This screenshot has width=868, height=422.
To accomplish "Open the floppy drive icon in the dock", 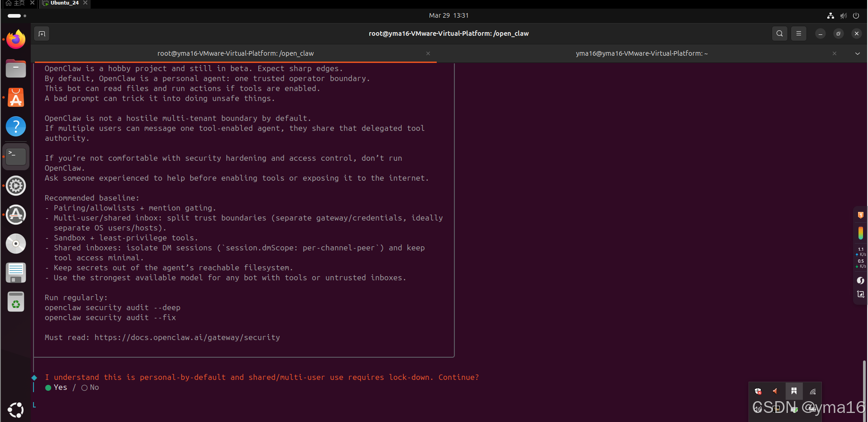I will pos(16,273).
